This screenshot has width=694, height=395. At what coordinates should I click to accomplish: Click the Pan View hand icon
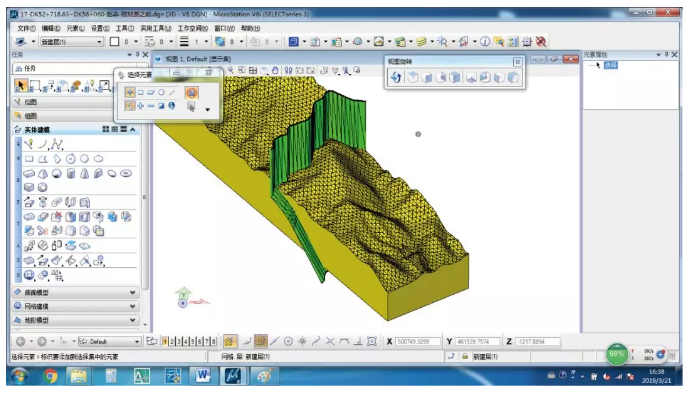[275, 70]
